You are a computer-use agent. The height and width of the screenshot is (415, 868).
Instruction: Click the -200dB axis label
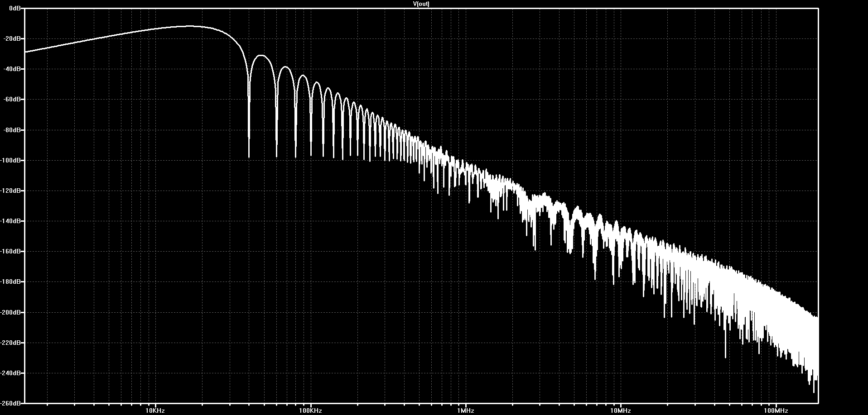coord(11,312)
